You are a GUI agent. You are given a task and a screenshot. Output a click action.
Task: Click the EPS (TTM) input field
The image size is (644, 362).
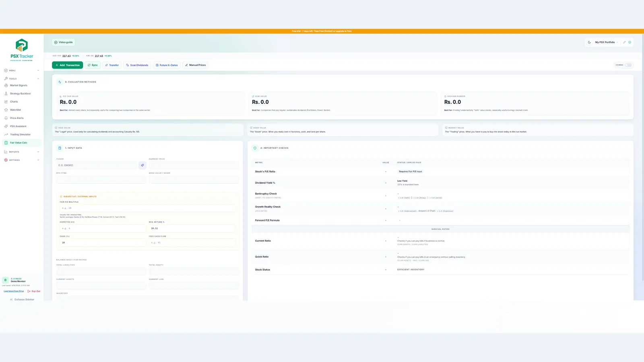pos(101,179)
